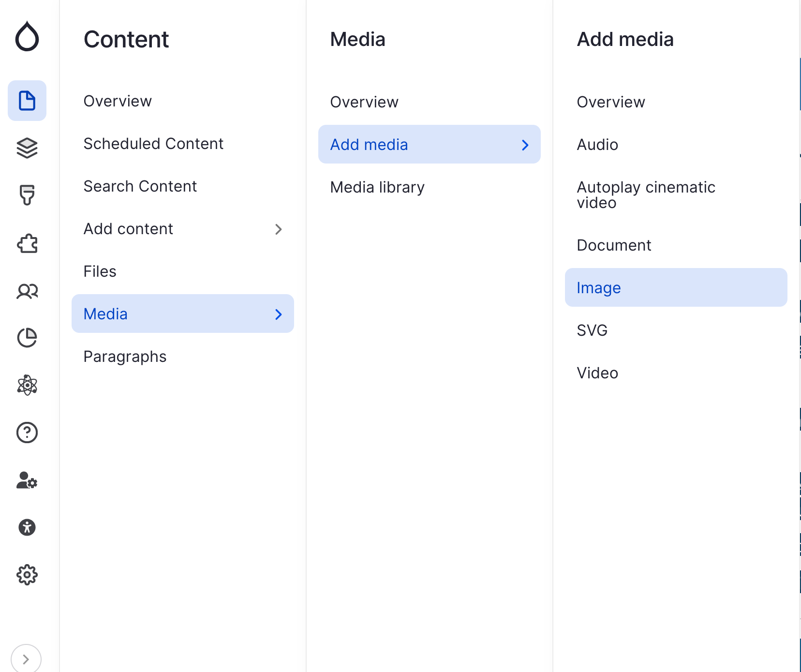The image size is (801, 672).
Task: Click the accessibility person icon
Action: coord(27,527)
